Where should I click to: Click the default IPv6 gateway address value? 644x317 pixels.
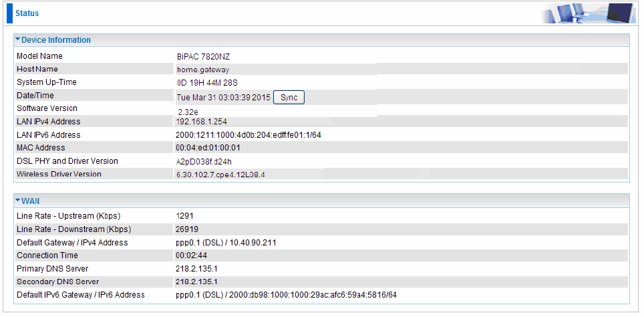click(287, 295)
